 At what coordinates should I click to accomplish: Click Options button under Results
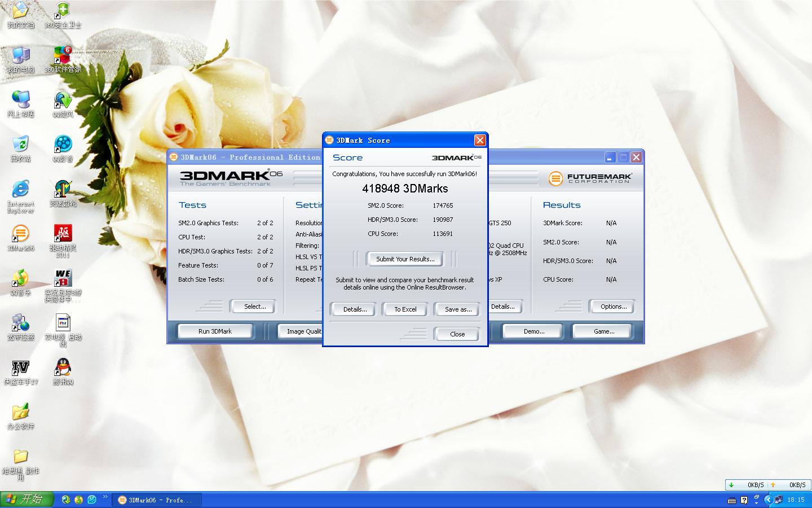coord(613,306)
